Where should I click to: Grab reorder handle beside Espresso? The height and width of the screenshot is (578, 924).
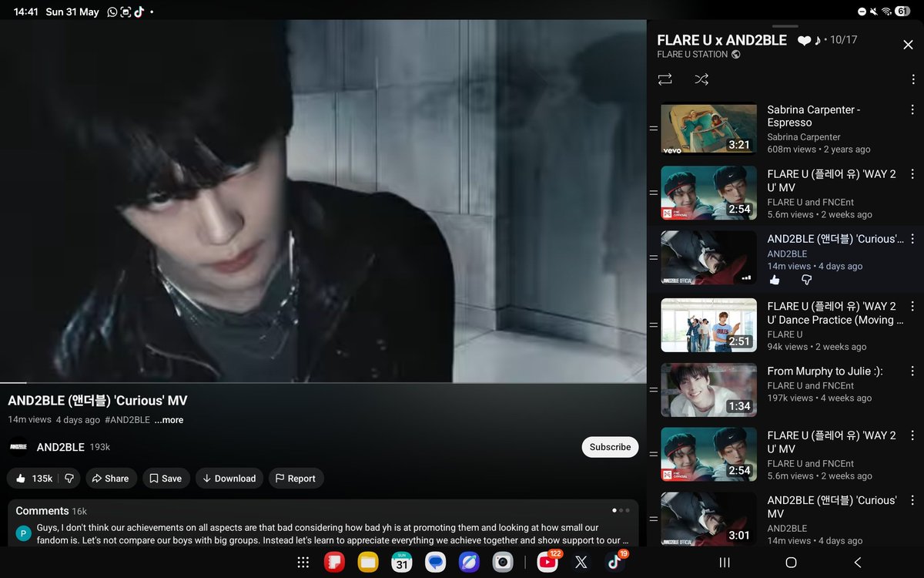tap(653, 128)
